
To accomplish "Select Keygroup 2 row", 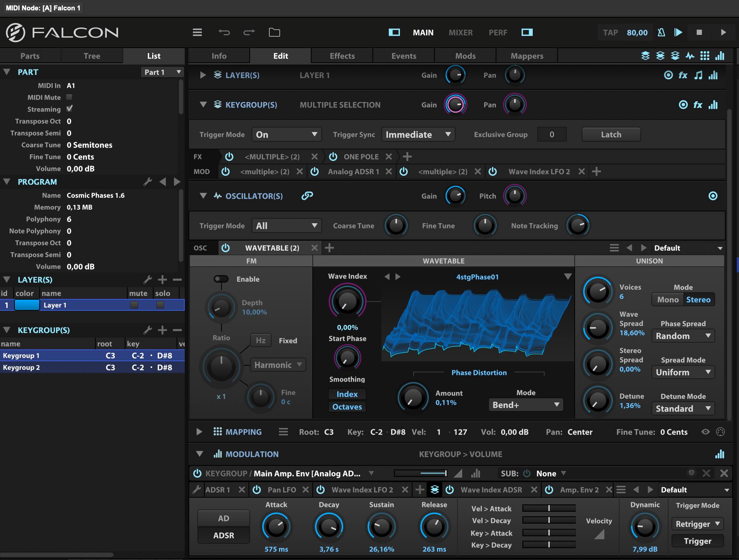I will [x=92, y=368].
